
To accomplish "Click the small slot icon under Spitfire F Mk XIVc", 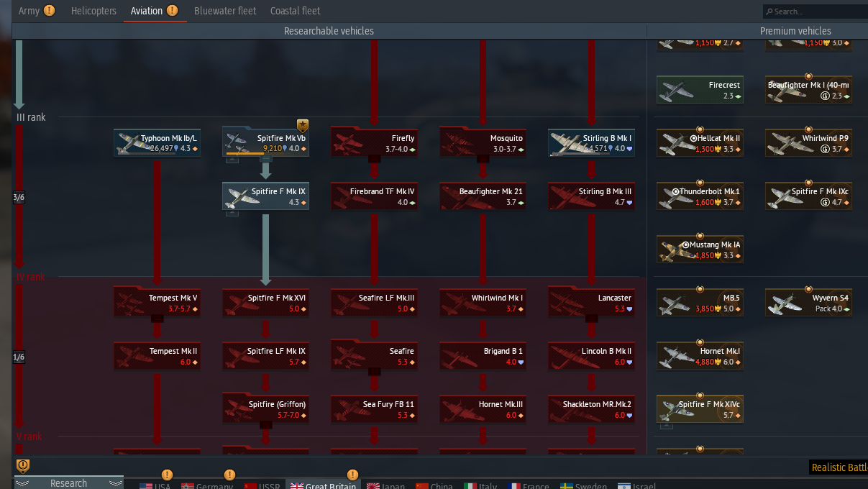I will [x=666, y=426].
